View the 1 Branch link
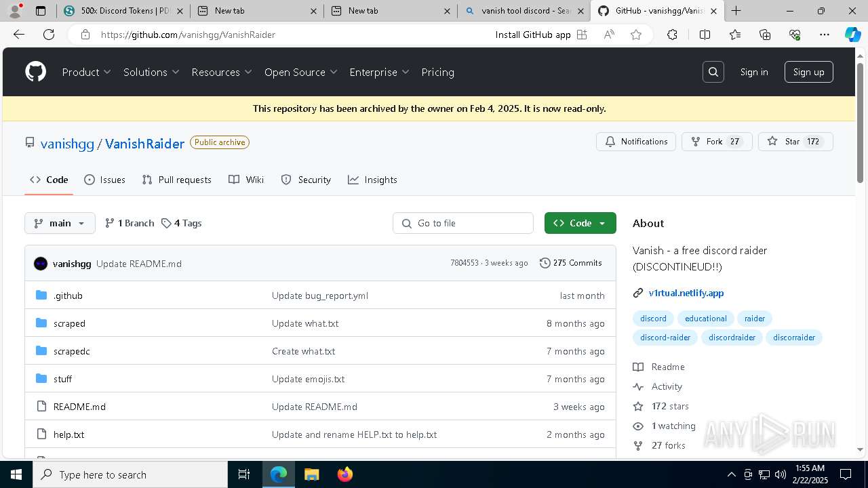868x488 pixels. tap(130, 223)
